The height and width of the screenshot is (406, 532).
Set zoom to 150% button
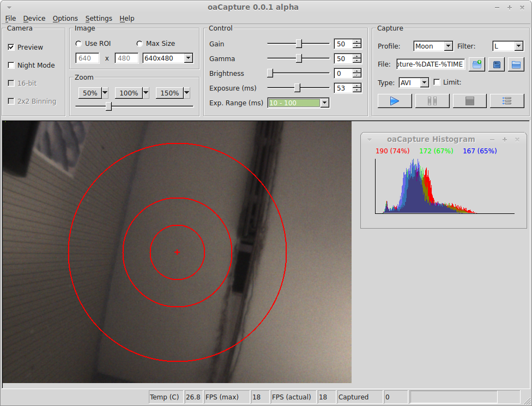click(170, 93)
